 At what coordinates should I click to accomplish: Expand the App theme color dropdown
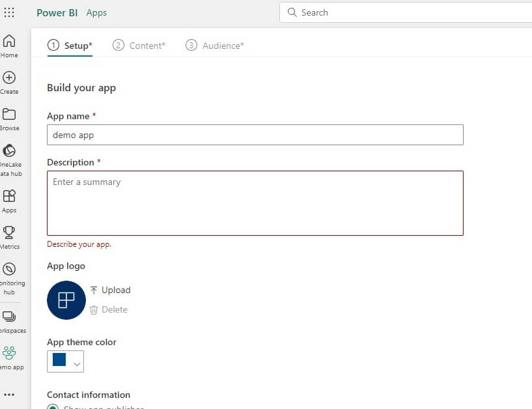click(x=77, y=363)
